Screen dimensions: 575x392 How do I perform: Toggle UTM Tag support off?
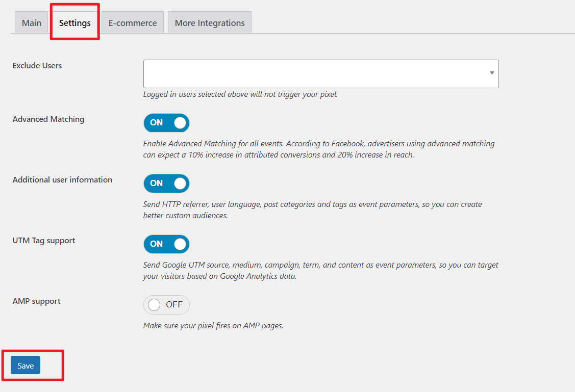[166, 244]
